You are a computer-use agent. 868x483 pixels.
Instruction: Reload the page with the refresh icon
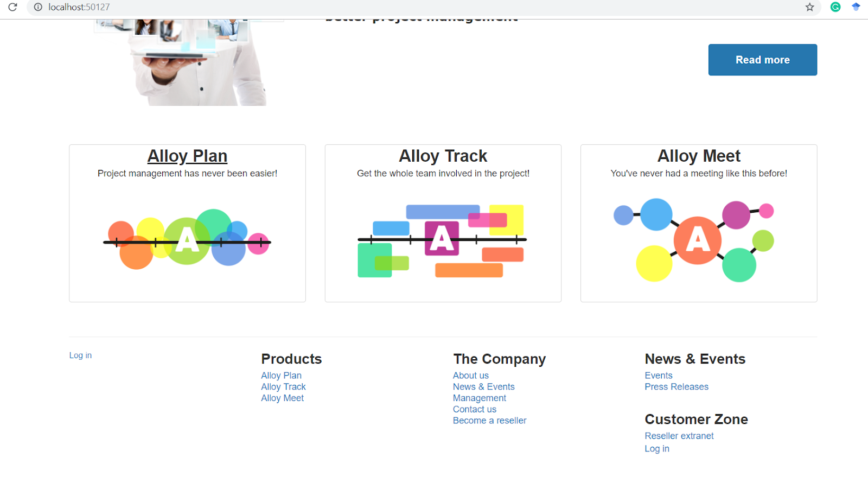(x=12, y=7)
